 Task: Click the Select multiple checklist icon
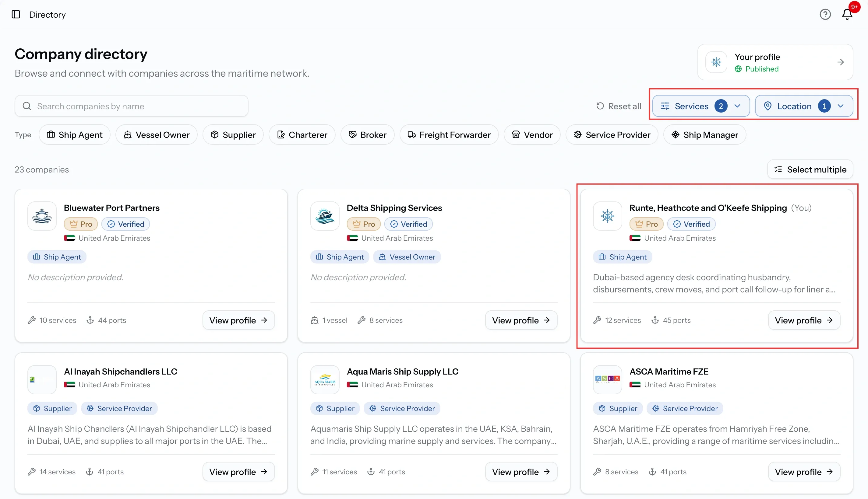778,169
